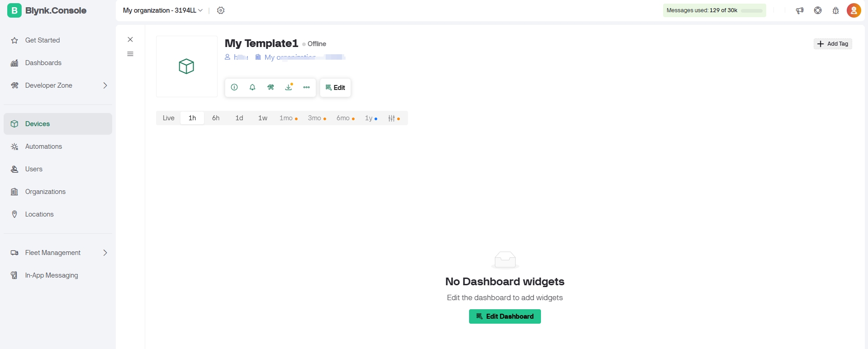Click the device cube image thumbnail
Viewport: 868px width, 349px height.
187,66
